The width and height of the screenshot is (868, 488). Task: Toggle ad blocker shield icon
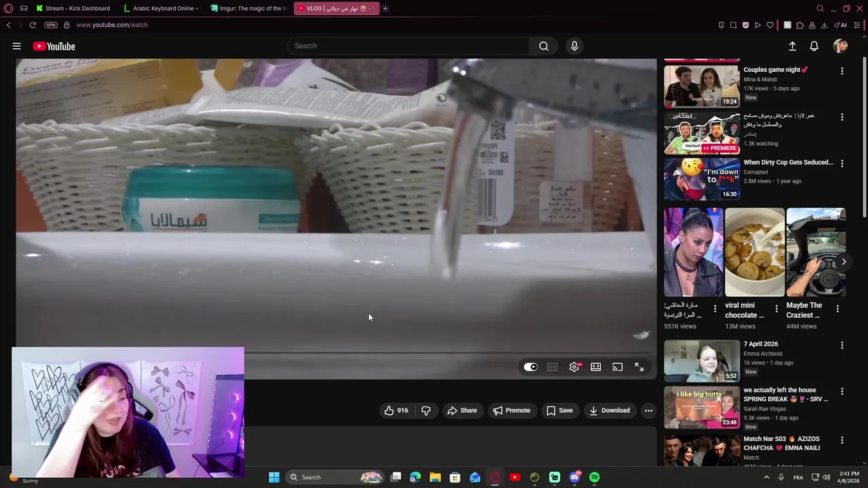coord(745,25)
